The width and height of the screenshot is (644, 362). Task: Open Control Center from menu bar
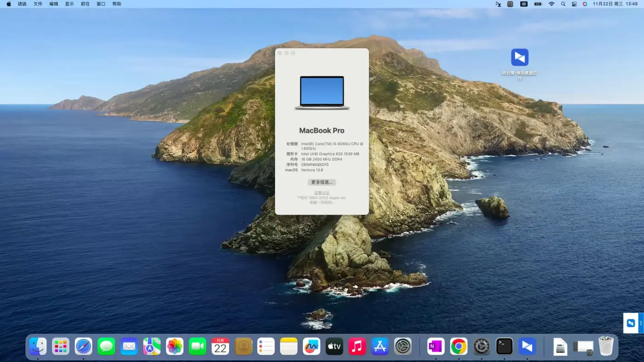pos(574,4)
